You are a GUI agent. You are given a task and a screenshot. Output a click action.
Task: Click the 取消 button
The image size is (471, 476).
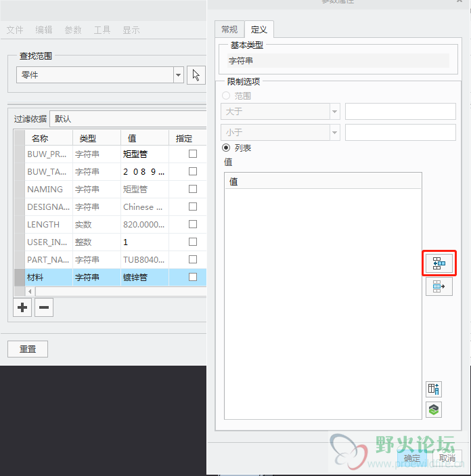coord(447,458)
